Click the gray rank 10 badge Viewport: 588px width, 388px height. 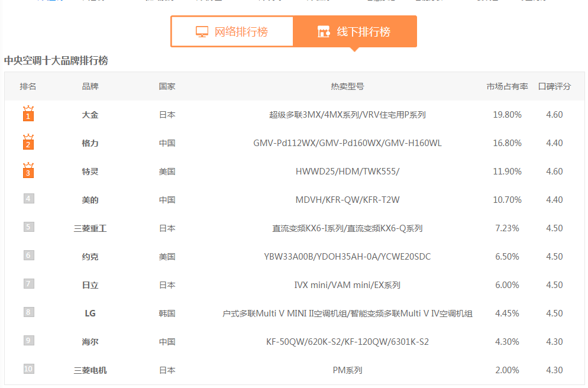28,369
